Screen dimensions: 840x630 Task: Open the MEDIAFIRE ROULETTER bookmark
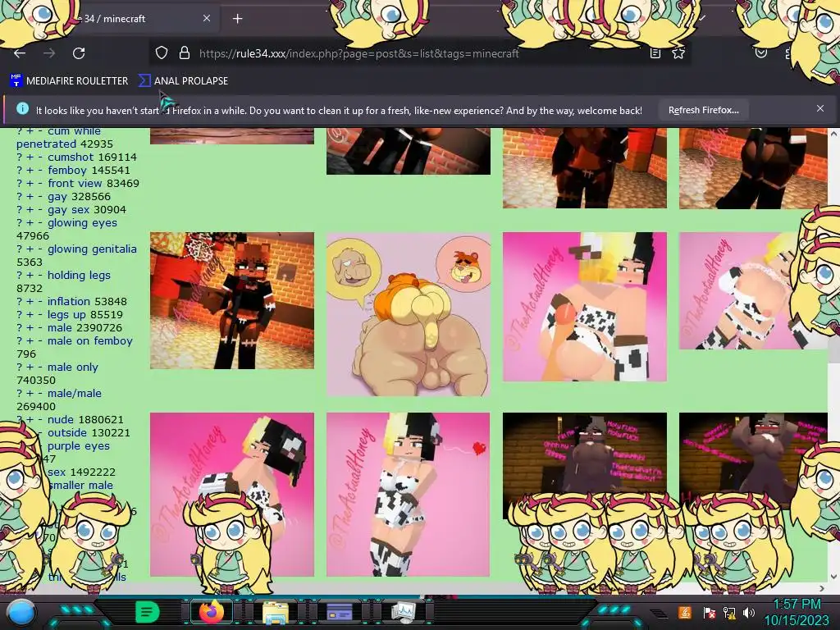pos(69,81)
